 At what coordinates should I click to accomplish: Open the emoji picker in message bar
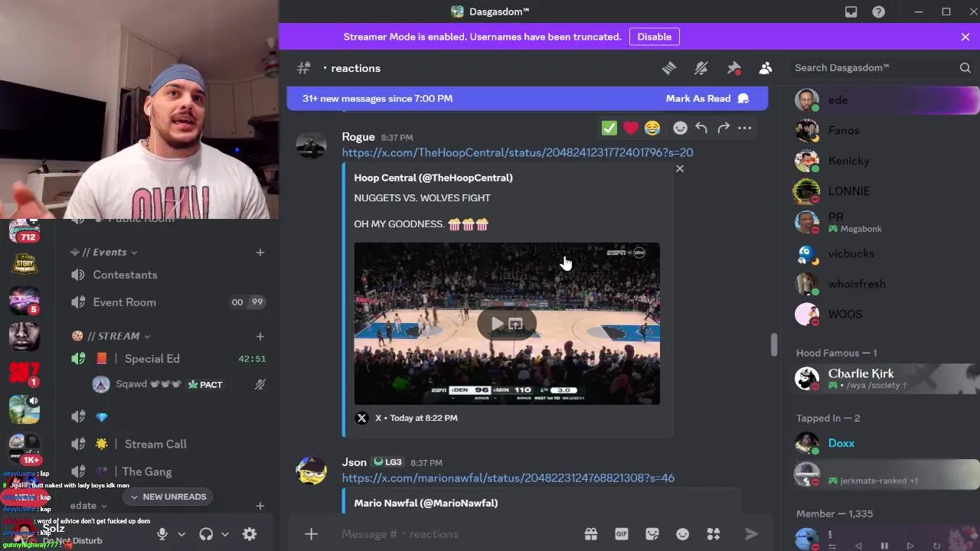[683, 534]
